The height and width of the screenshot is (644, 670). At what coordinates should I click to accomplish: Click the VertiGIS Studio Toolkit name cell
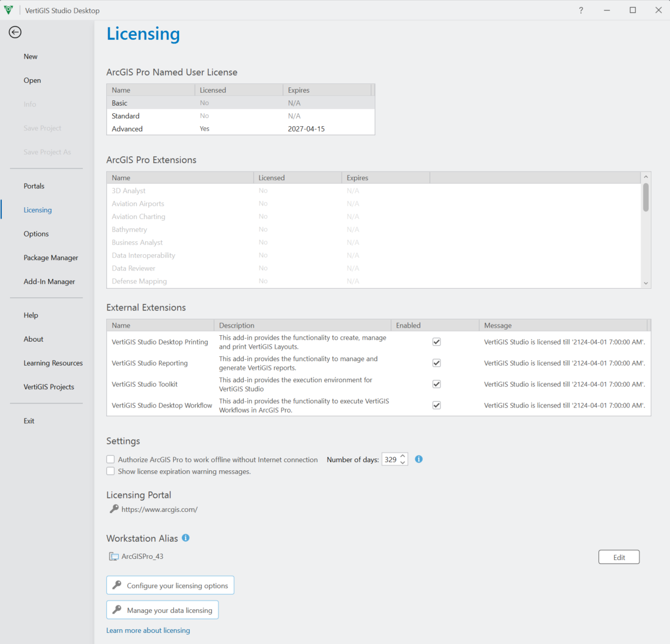(144, 384)
